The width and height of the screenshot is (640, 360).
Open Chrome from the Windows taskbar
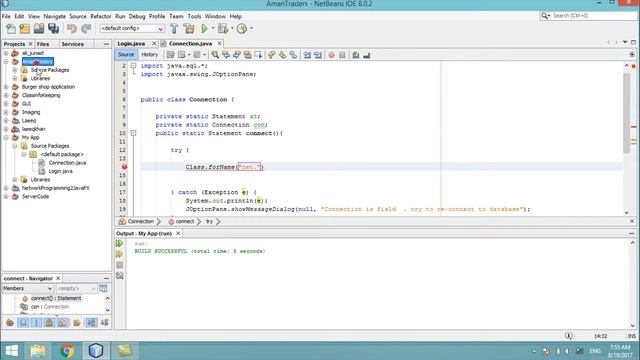coord(67,351)
